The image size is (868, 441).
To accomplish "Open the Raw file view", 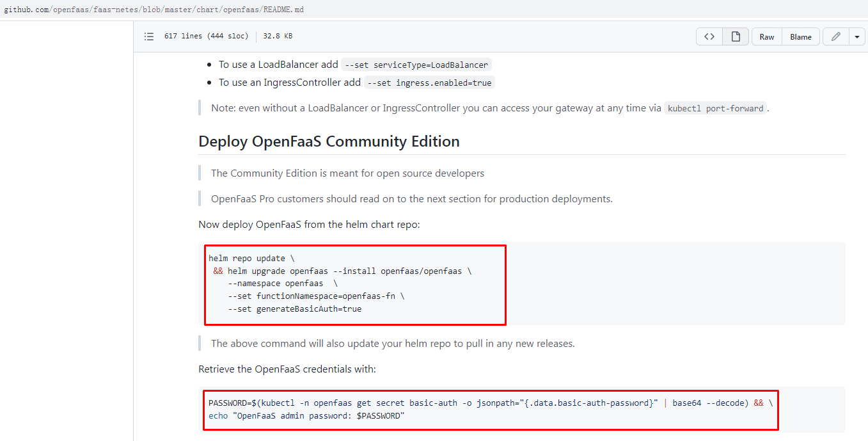I will click(767, 36).
